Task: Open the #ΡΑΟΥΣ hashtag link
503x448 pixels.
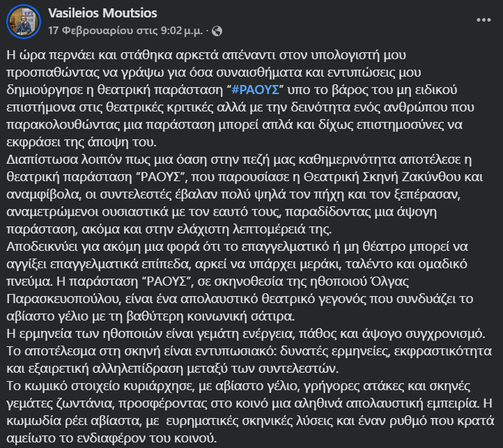Action: tap(256, 90)
